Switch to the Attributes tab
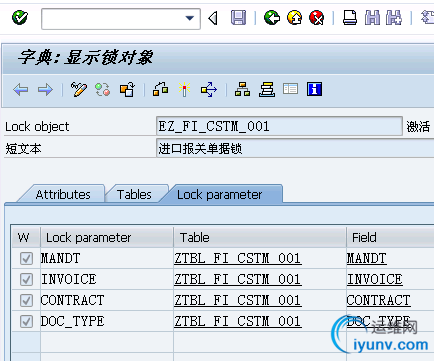The height and width of the screenshot is (361, 434). tap(63, 194)
